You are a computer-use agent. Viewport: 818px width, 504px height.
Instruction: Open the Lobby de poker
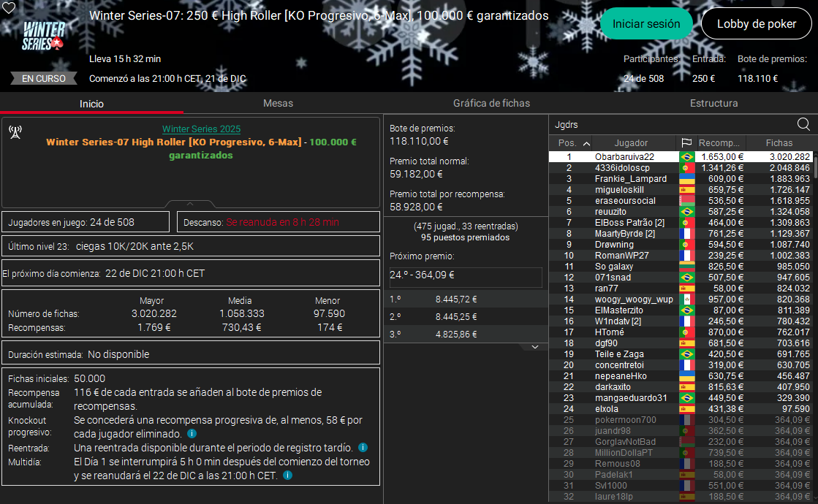point(757,24)
